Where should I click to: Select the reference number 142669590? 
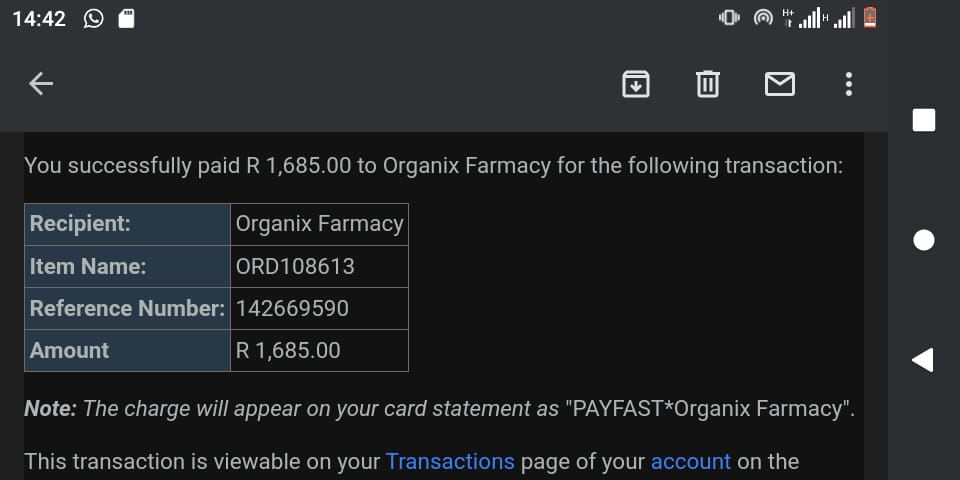(293, 309)
